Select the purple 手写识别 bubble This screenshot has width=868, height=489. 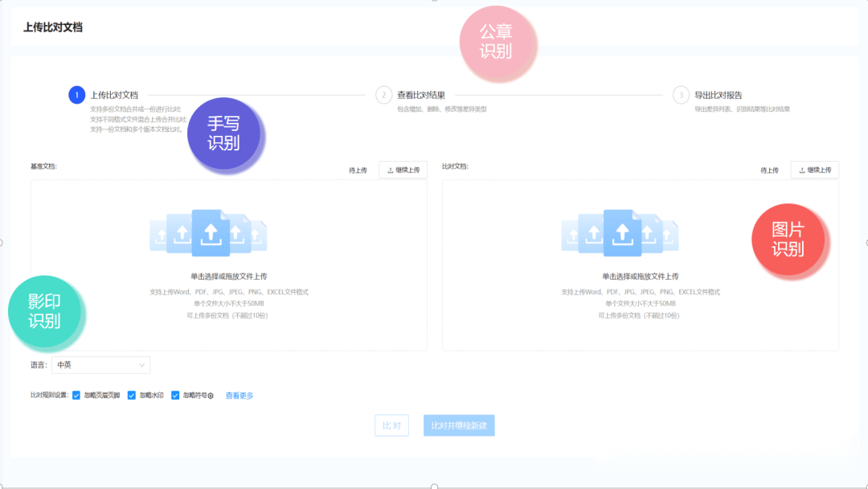[x=224, y=134]
